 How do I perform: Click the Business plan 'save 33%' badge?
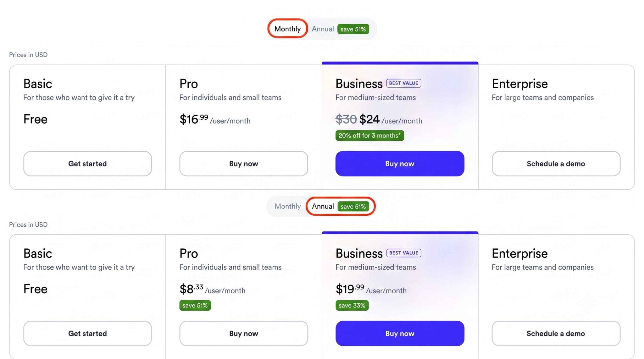click(x=352, y=305)
